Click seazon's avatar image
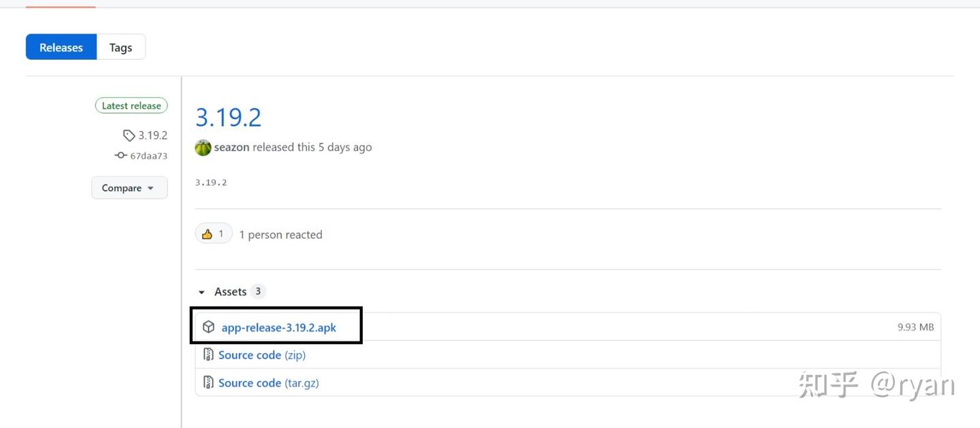980x428 pixels. tap(203, 148)
